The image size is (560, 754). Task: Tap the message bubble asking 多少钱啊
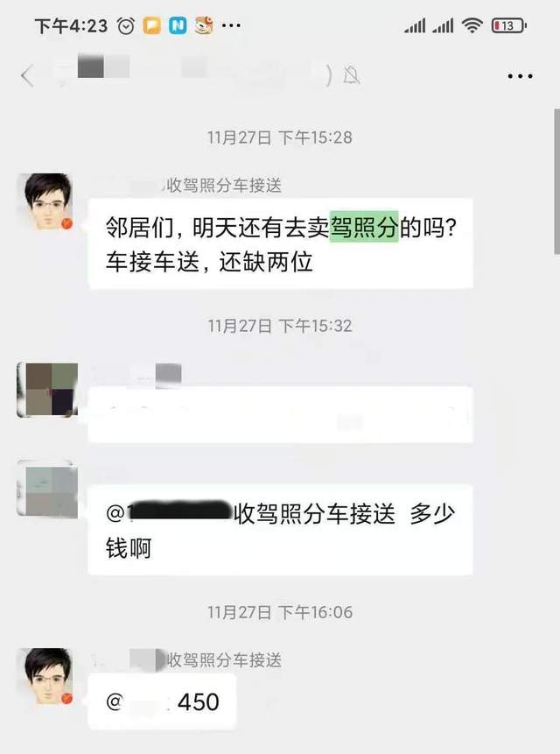tap(281, 530)
